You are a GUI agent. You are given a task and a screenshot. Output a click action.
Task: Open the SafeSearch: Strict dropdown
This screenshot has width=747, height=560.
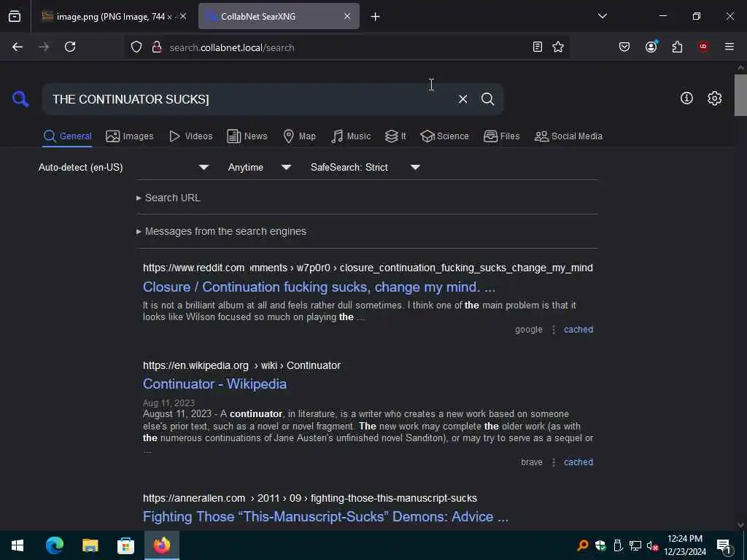tap(365, 167)
